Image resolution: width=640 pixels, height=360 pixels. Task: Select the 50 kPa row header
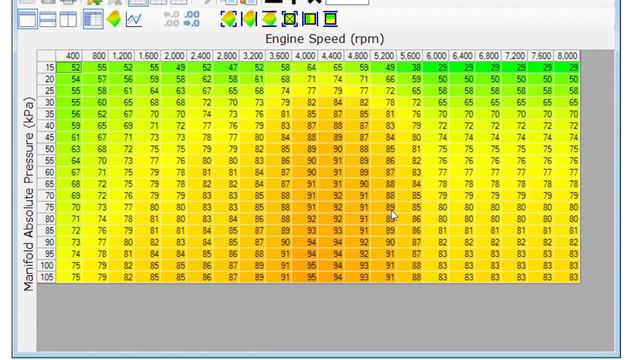46,149
